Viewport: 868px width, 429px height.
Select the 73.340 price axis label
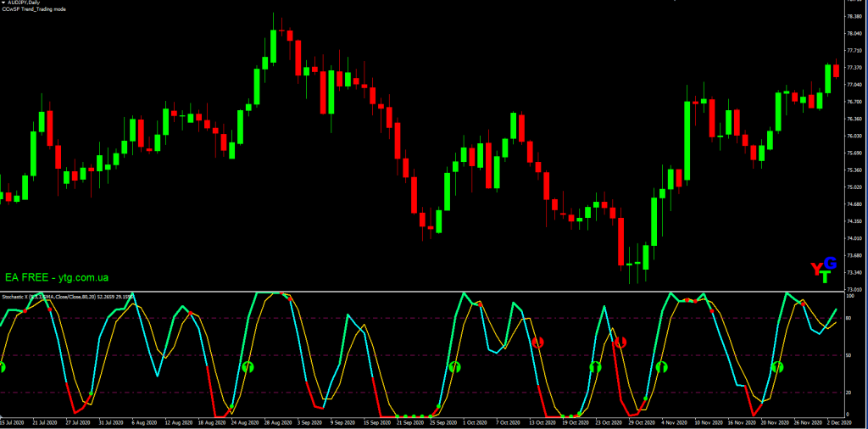pyautogui.click(x=854, y=273)
